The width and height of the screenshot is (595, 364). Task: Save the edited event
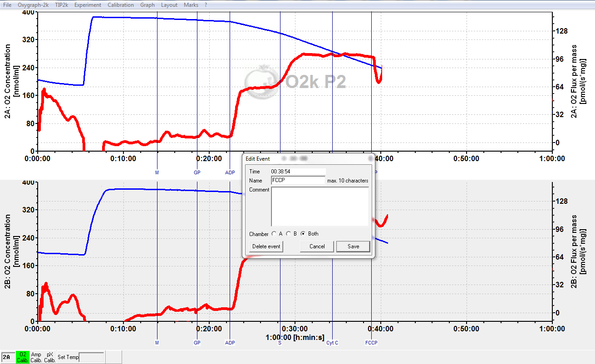point(353,246)
